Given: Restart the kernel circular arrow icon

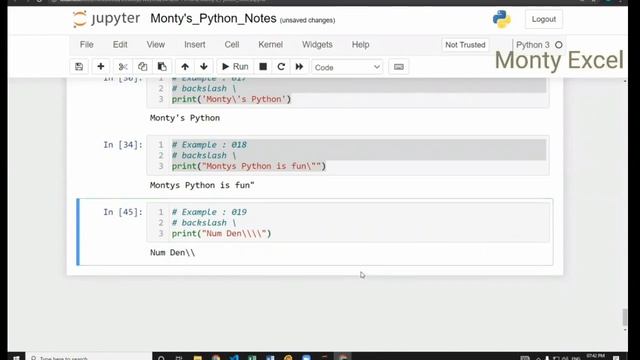Looking at the screenshot, I should 281,67.
